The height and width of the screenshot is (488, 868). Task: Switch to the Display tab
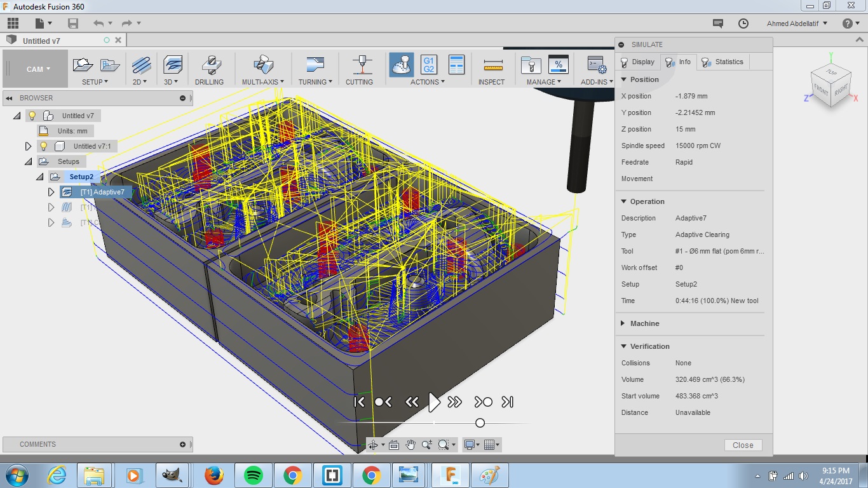point(637,62)
